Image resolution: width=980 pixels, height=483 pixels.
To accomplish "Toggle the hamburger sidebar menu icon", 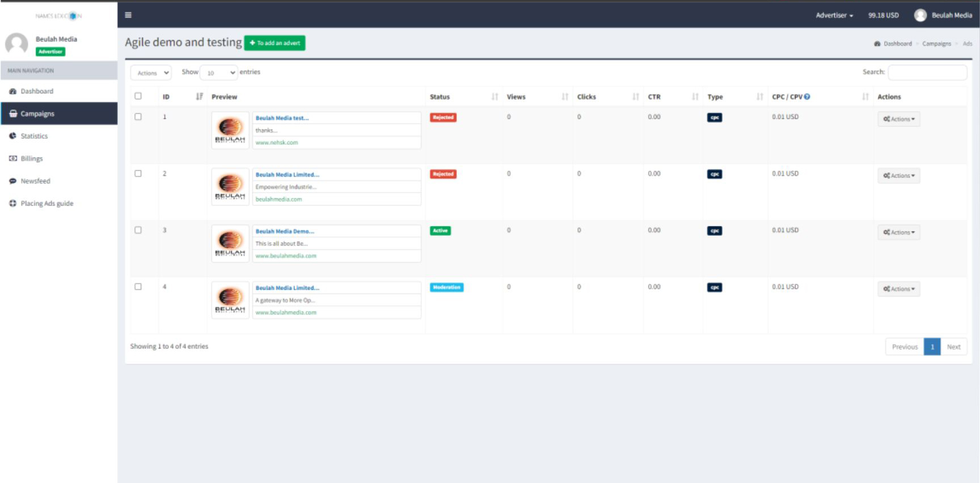I will pyautogui.click(x=128, y=15).
